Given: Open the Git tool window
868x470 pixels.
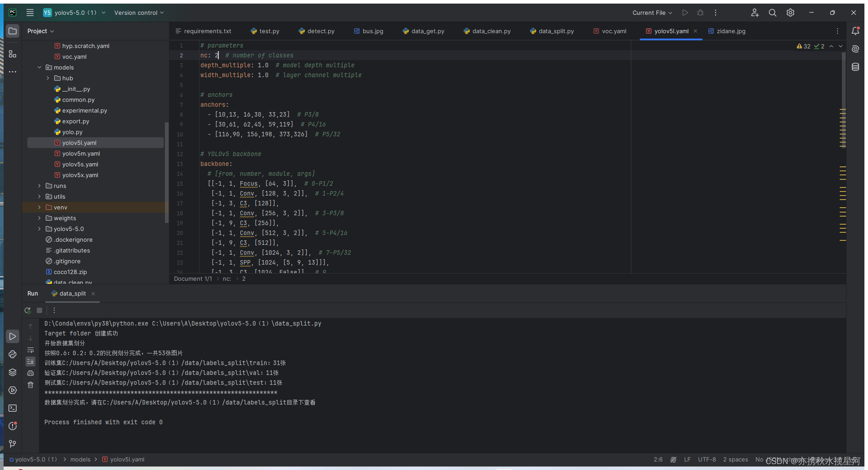Looking at the screenshot, I should [13, 444].
